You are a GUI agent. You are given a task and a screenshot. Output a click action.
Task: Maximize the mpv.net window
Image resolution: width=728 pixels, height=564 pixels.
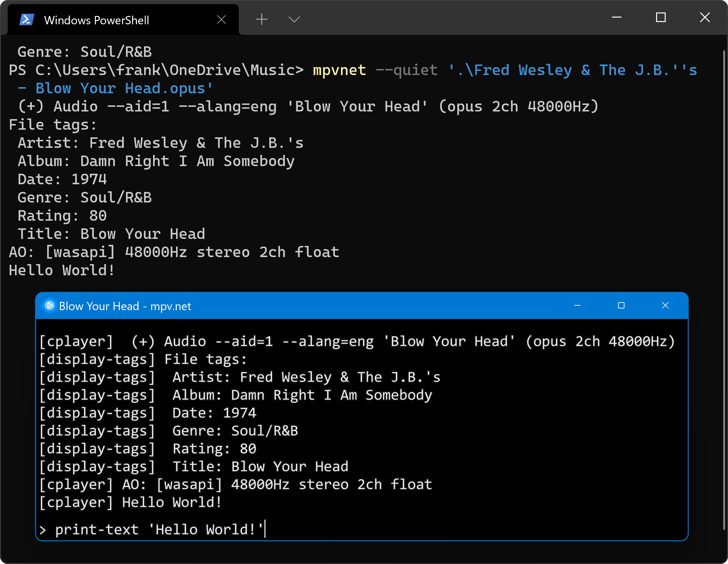(x=621, y=306)
